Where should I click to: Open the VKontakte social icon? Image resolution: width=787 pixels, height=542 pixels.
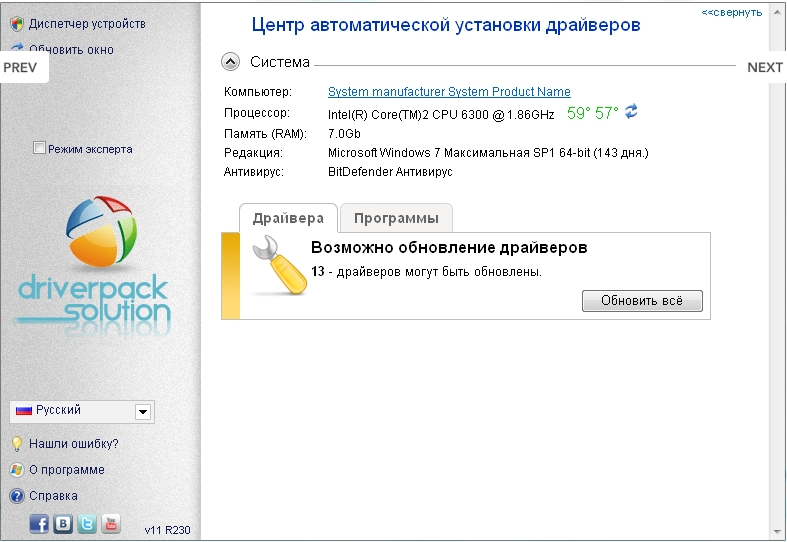[63, 524]
